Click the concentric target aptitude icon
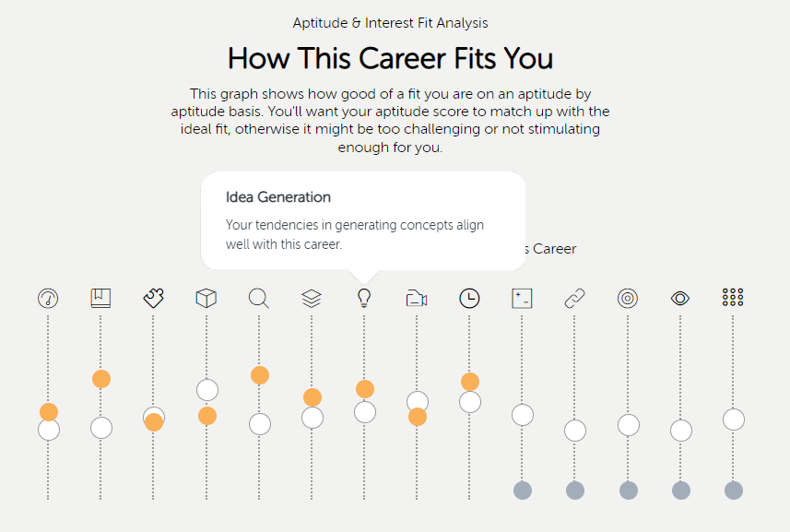The width and height of the screenshot is (790, 532). [x=628, y=297]
